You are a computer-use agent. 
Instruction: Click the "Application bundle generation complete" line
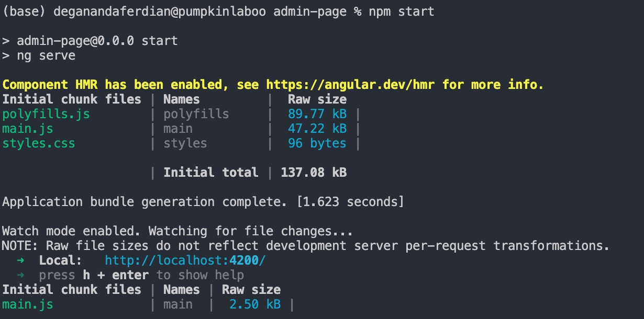(203, 202)
